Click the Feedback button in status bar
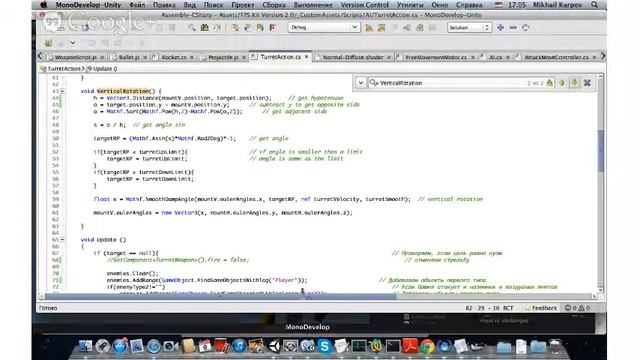This screenshot has height=360, width=640. (541, 308)
